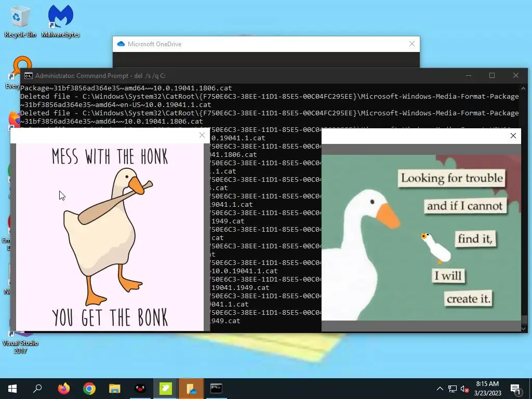Click the '19041.1949.cat' console text
The height and width of the screenshot is (399, 532).
coord(240,287)
